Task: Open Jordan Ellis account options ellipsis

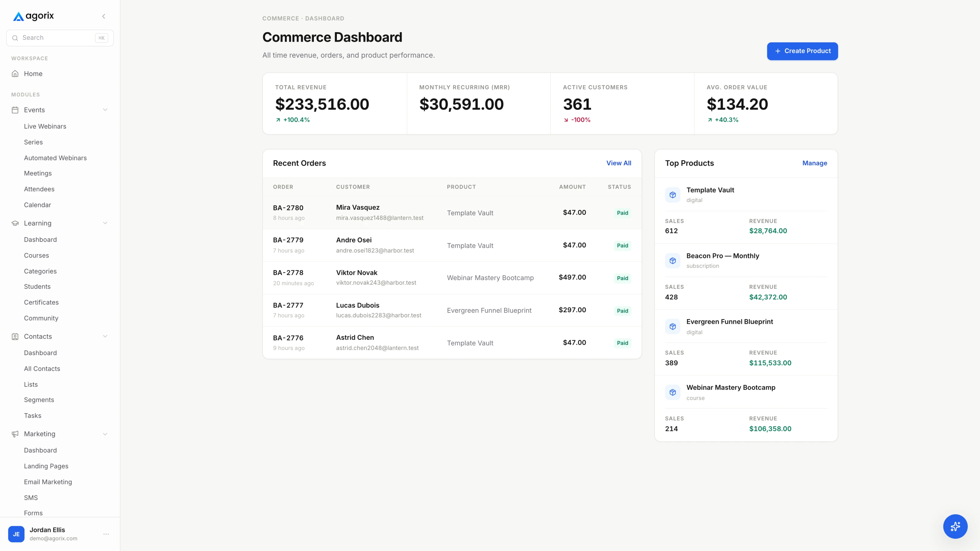Action: point(106,534)
